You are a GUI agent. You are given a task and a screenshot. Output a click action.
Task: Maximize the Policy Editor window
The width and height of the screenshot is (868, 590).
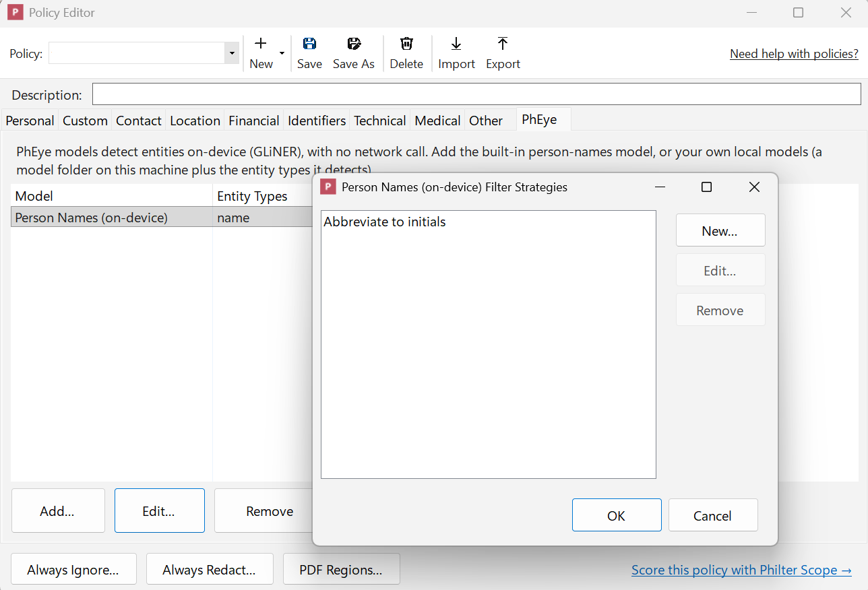tap(798, 12)
